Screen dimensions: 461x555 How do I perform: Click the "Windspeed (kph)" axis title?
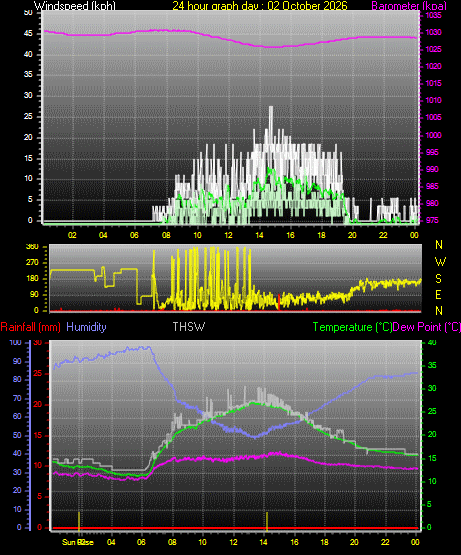click(75, 6)
